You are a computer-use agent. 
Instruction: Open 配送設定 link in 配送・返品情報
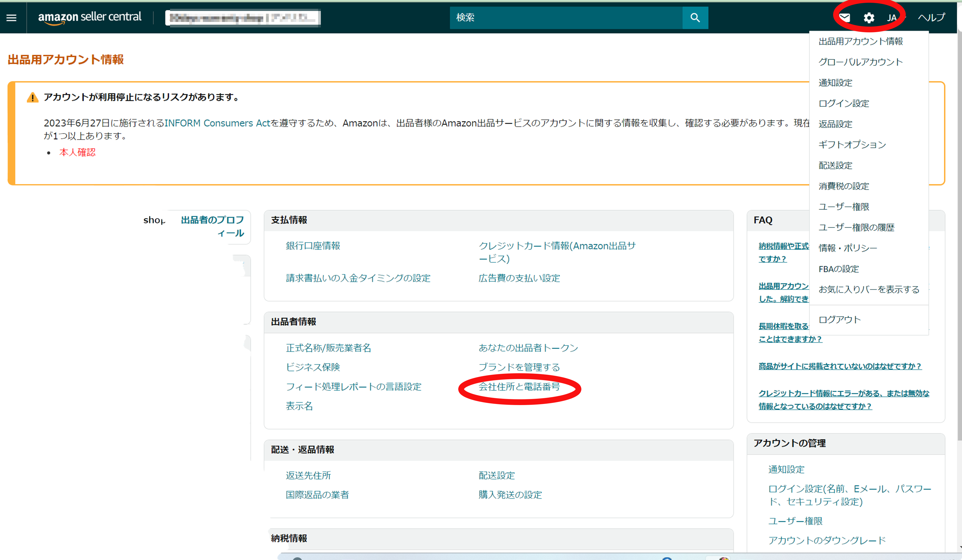point(497,476)
